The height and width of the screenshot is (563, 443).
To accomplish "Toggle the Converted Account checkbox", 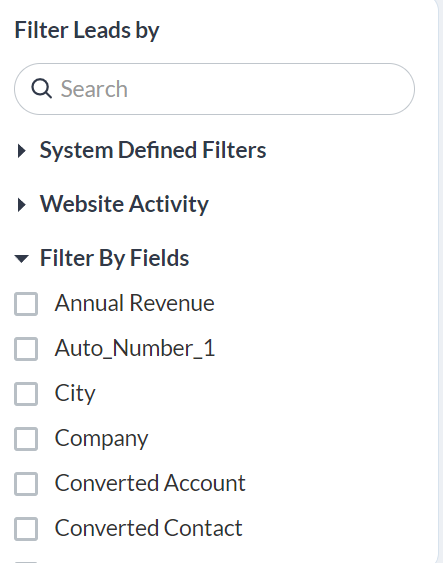I will click(26, 484).
